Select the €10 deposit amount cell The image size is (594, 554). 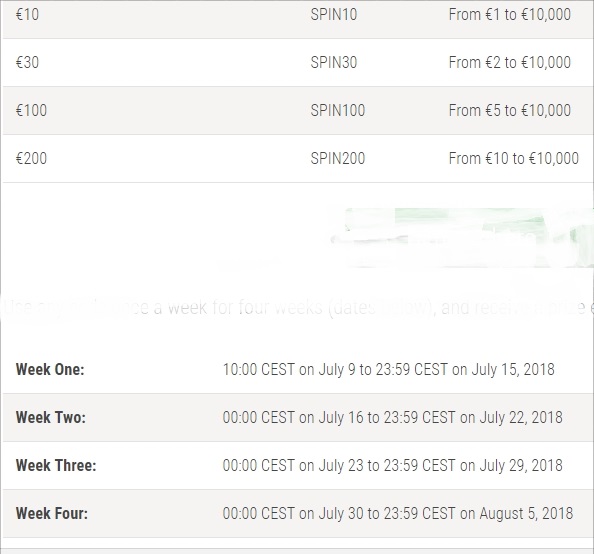coord(27,15)
